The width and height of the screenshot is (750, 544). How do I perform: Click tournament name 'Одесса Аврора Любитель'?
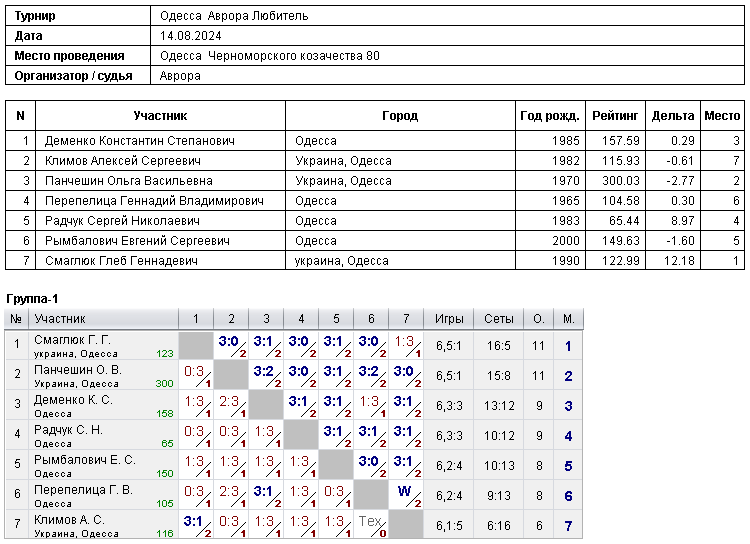pos(234,16)
